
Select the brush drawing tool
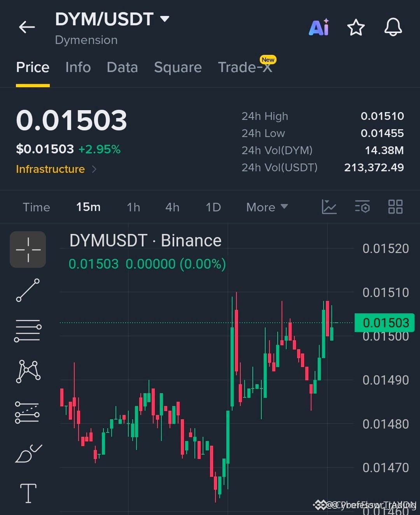pyautogui.click(x=28, y=453)
